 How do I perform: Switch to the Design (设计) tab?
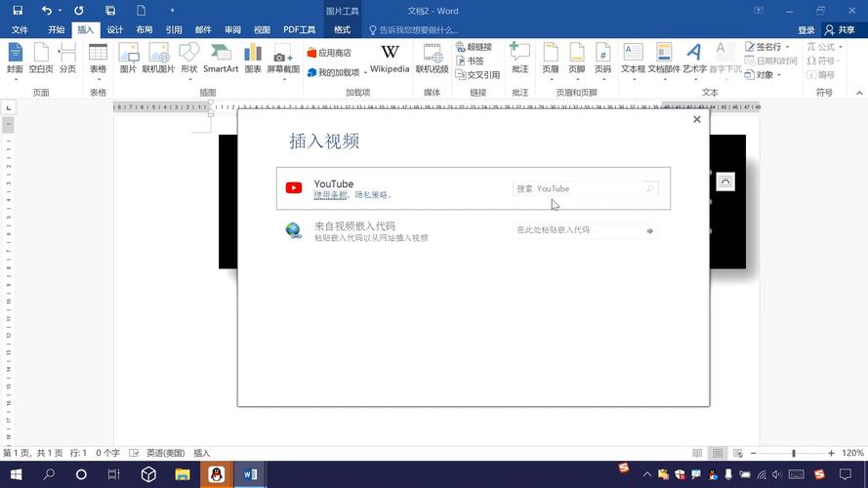(114, 30)
